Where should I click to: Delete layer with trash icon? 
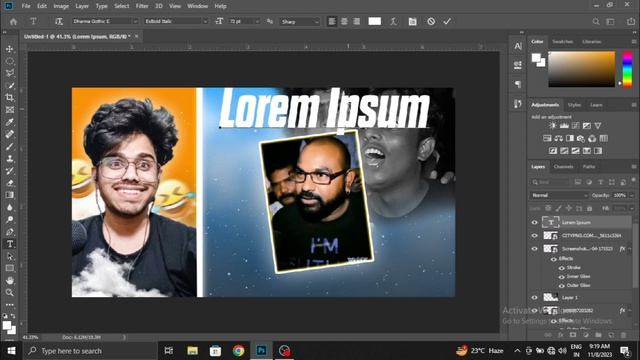623,335
